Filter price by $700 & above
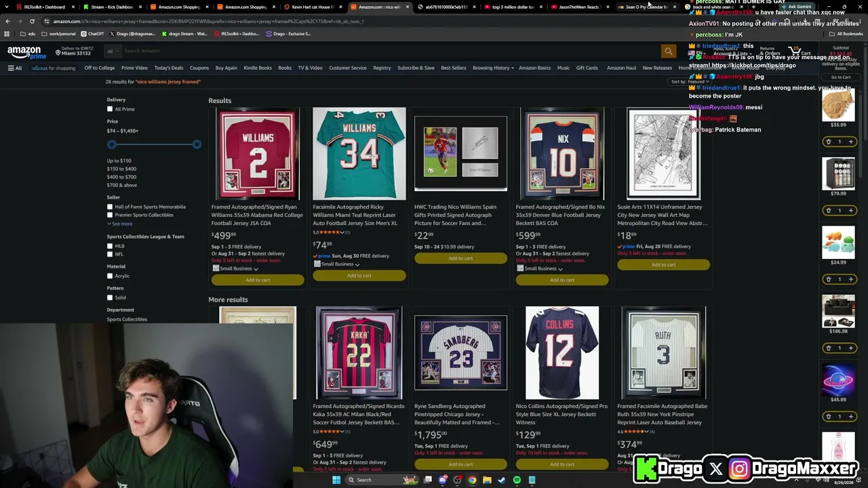The height and width of the screenshot is (488, 868). pos(122,185)
